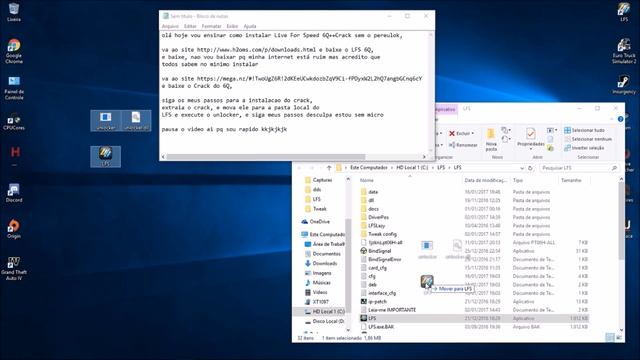Select the Discord desktop icon

13,193
